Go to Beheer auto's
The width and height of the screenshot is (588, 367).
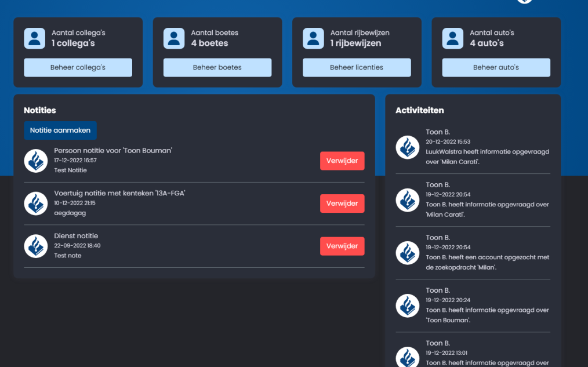point(496,67)
